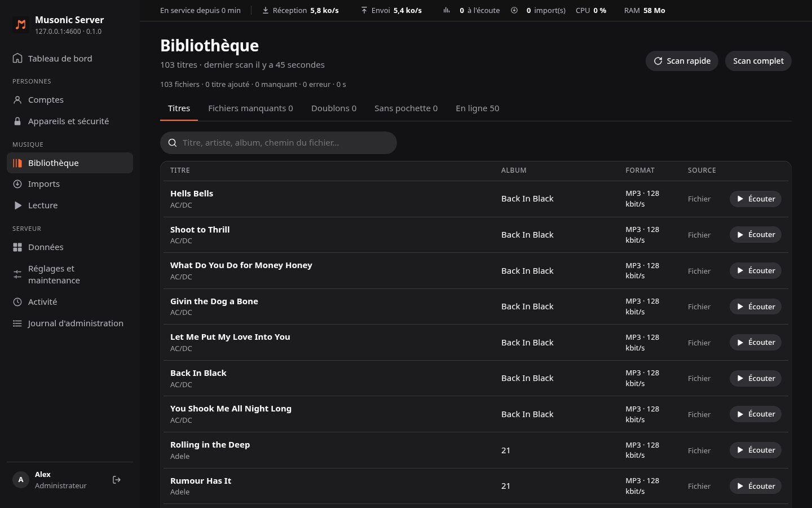The width and height of the screenshot is (812, 508).
Task: Click Écouter for Rumour Has It
Action: pos(756,486)
